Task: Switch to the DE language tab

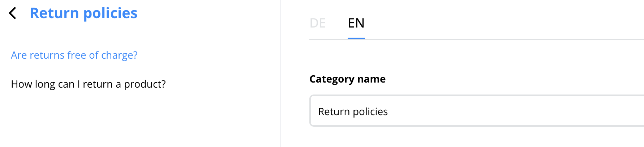Action: [318, 23]
